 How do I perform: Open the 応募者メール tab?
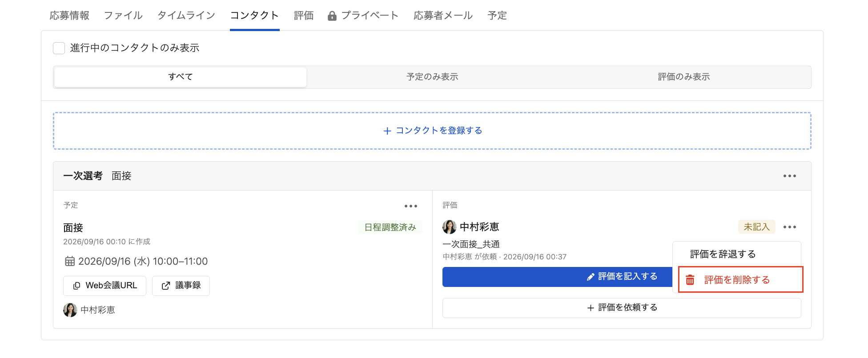(443, 16)
